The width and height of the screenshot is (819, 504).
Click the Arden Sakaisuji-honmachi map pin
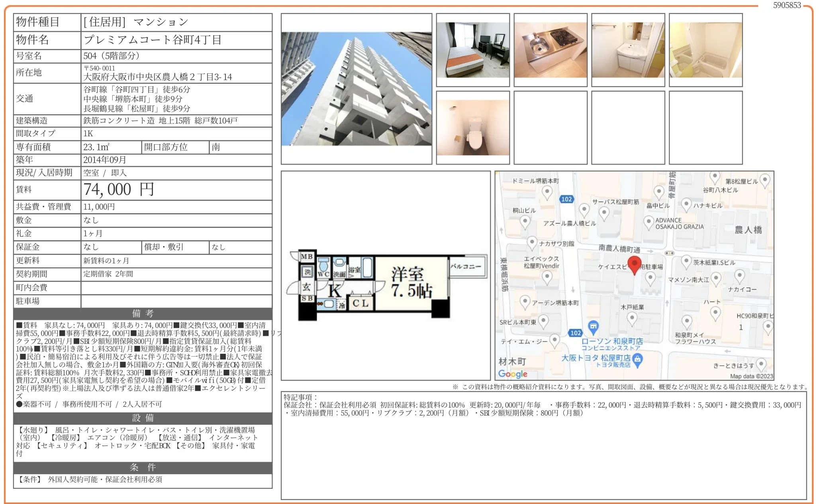pos(525,302)
